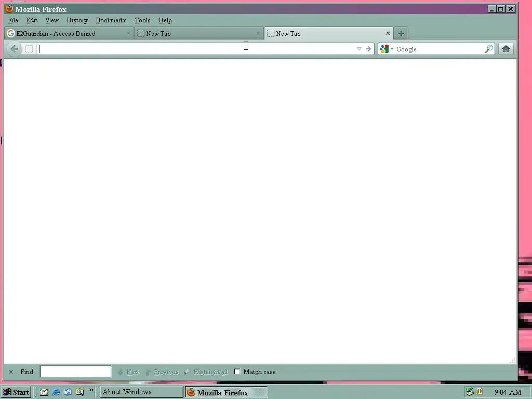Switch to the middle New Tab
This screenshot has height=399, width=532.
pyautogui.click(x=199, y=33)
